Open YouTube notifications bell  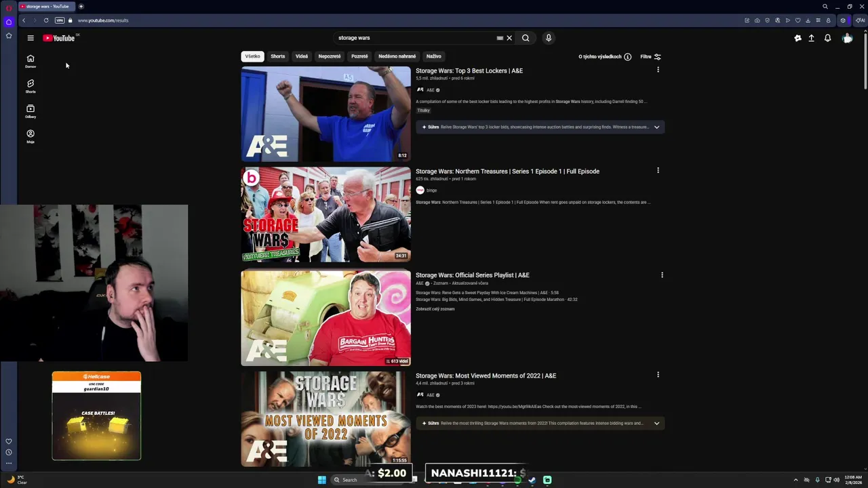tap(827, 38)
